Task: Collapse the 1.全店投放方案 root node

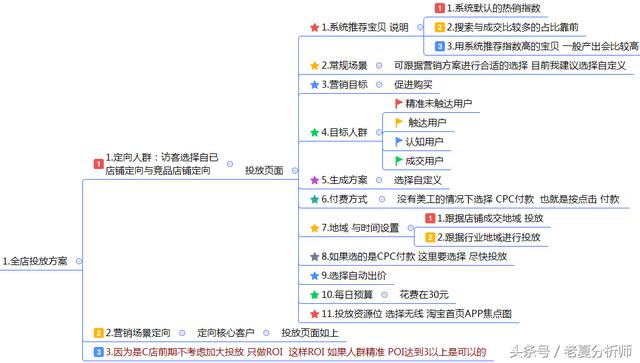Action: (79, 261)
